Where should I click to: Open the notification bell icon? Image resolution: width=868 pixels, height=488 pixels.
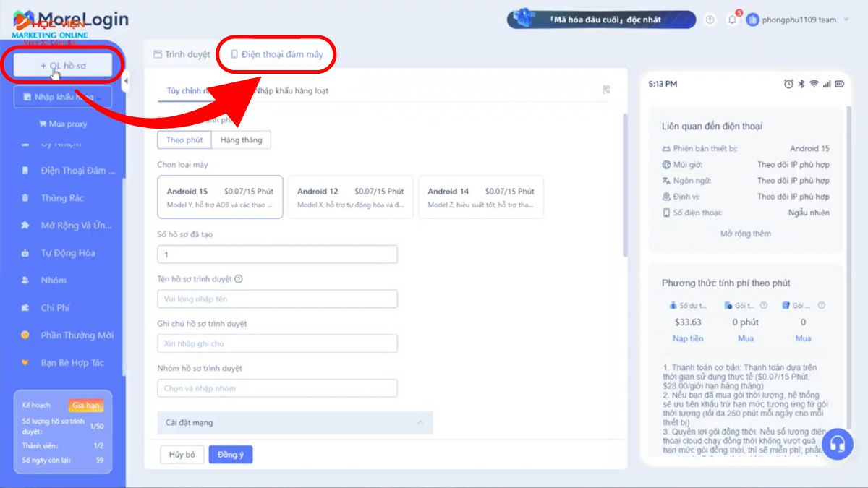[732, 20]
